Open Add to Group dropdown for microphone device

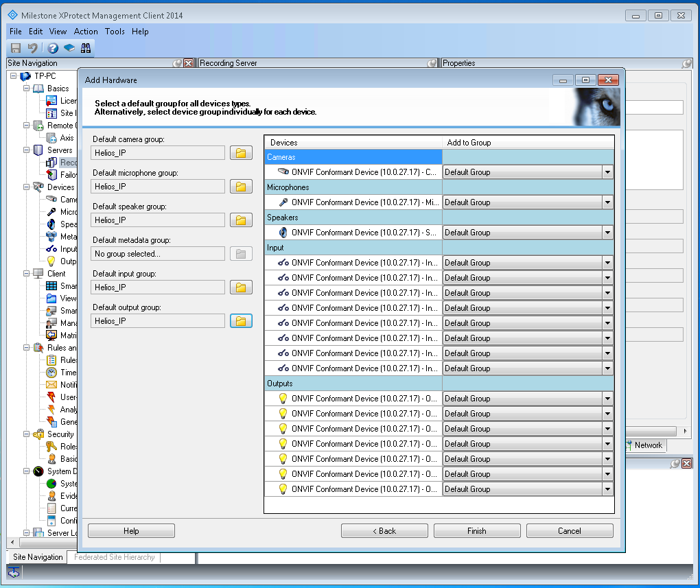pos(607,202)
